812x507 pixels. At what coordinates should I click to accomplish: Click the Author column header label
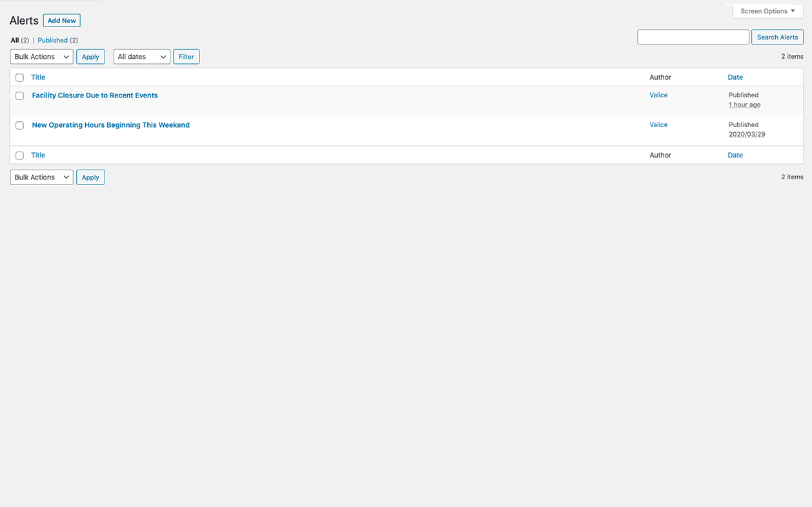(x=660, y=77)
